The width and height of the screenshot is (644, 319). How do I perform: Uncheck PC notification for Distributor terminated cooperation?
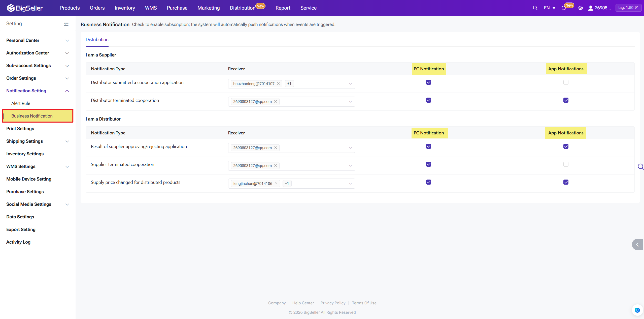pos(428,100)
